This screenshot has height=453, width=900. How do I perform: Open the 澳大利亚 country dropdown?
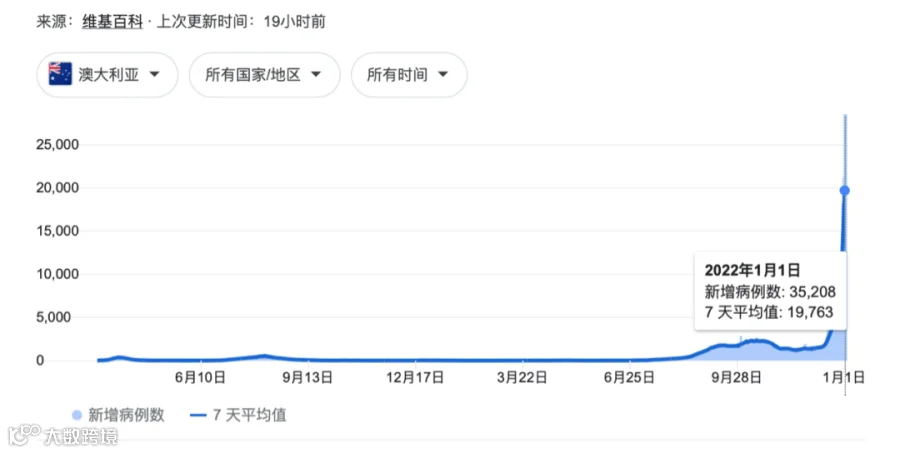click(x=107, y=75)
